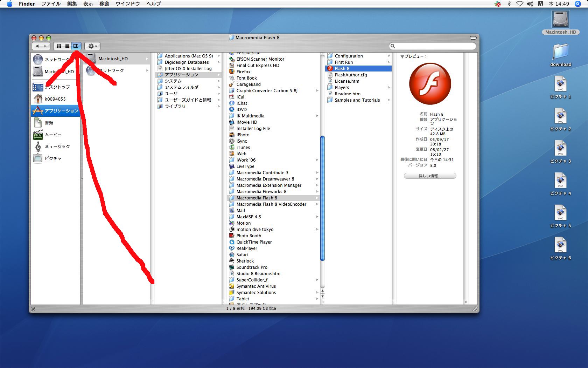Image resolution: width=588 pixels, height=368 pixels.
Task: Collapse the プレビュー disclosure triangle
Action: [x=402, y=56]
